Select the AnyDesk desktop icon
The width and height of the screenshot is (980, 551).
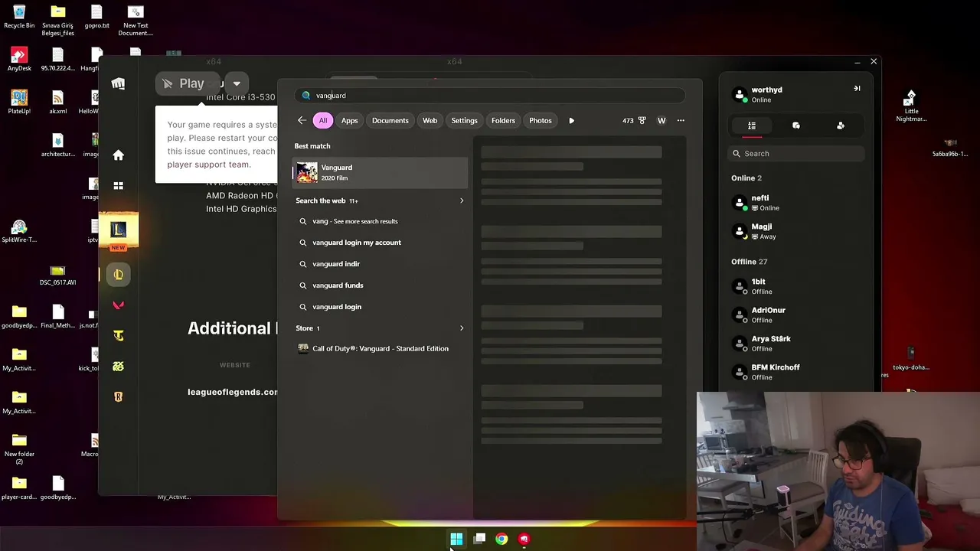click(x=19, y=59)
